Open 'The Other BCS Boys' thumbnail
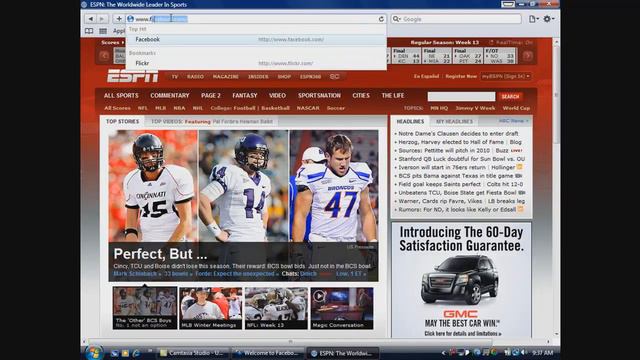The height and width of the screenshot is (360, 640). coord(145,308)
